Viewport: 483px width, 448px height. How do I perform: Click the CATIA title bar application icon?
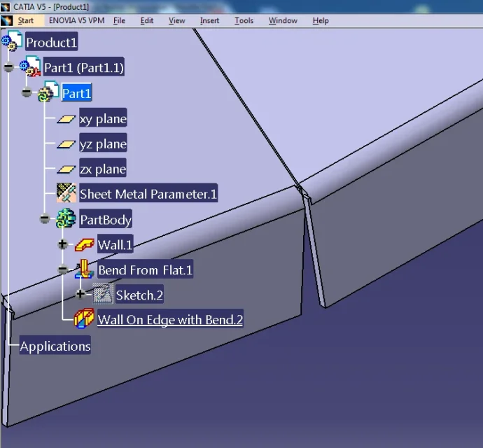pyautogui.click(x=5, y=7)
